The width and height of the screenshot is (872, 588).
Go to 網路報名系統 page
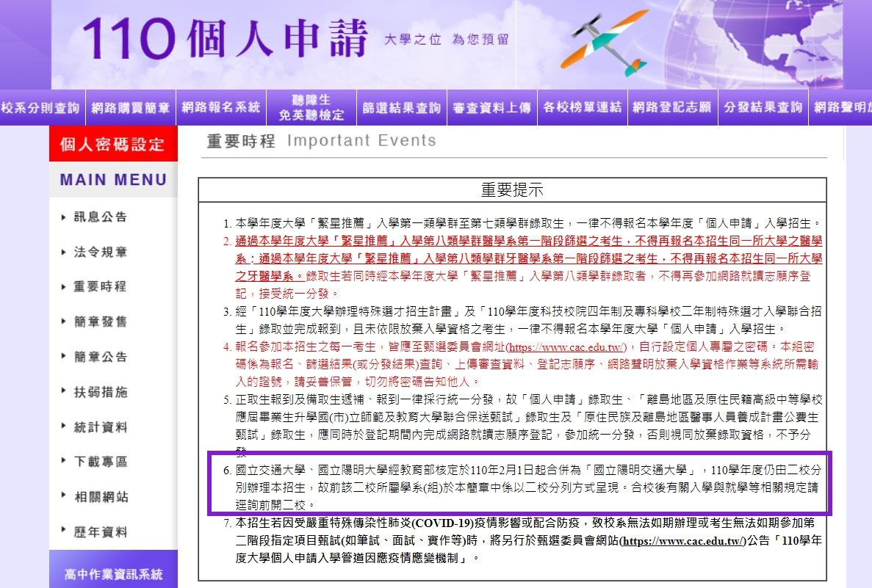click(221, 108)
